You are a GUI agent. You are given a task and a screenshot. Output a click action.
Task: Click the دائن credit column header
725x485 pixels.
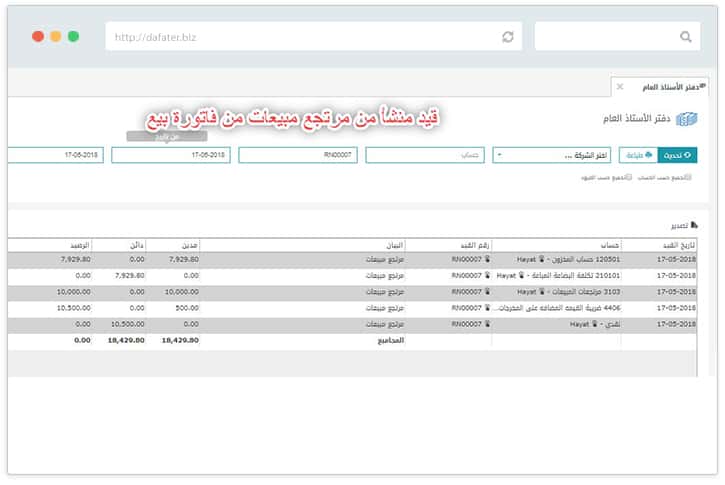pyautogui.click(x=119, y=245)
